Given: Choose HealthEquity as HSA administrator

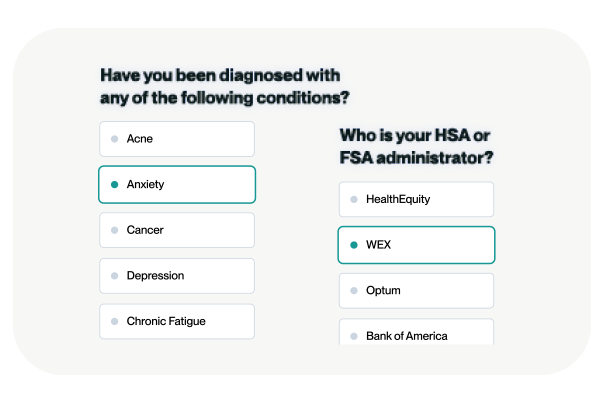Looking at the screenshot, I should pos(416,199).
